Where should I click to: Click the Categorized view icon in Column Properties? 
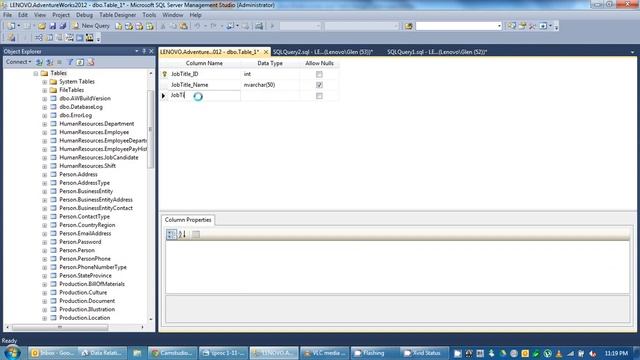pos(171,234)
